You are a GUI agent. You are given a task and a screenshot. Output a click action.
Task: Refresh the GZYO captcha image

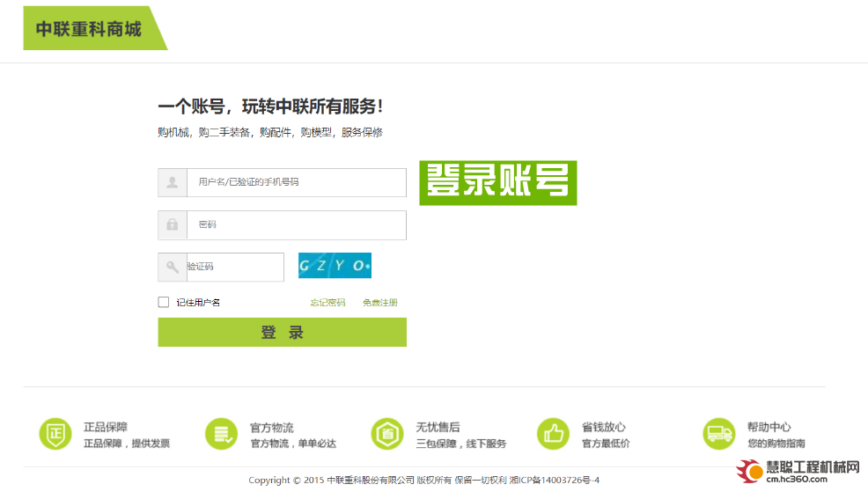(335, 266)
